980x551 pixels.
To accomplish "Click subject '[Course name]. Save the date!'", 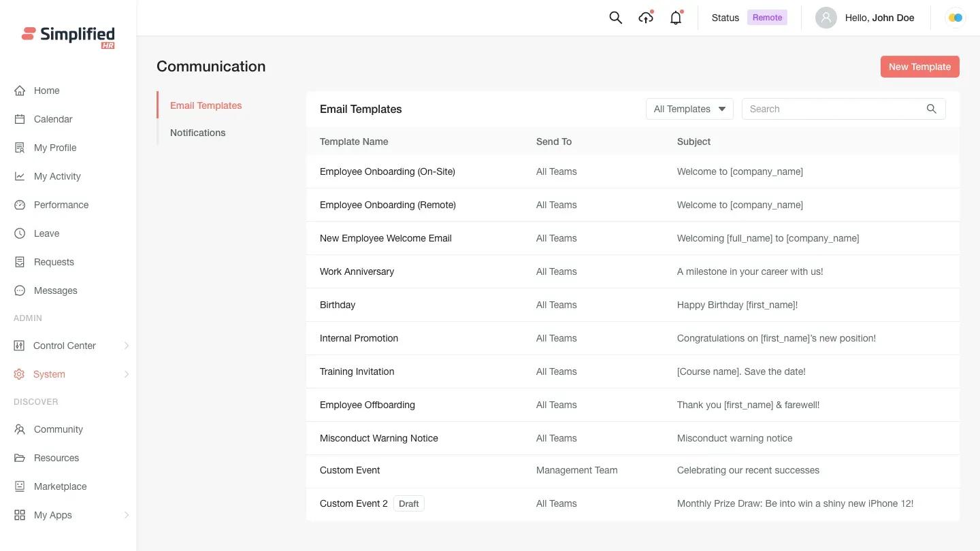I will [741, 371].
